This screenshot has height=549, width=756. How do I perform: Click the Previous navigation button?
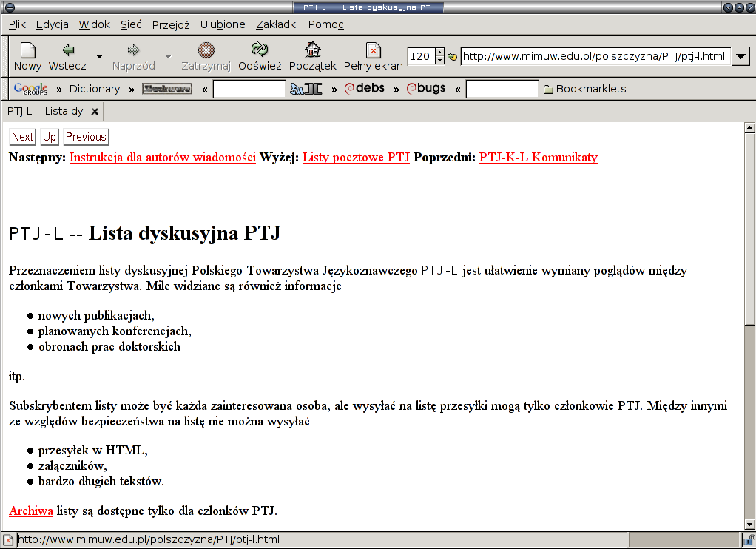[x=86, y=137]
